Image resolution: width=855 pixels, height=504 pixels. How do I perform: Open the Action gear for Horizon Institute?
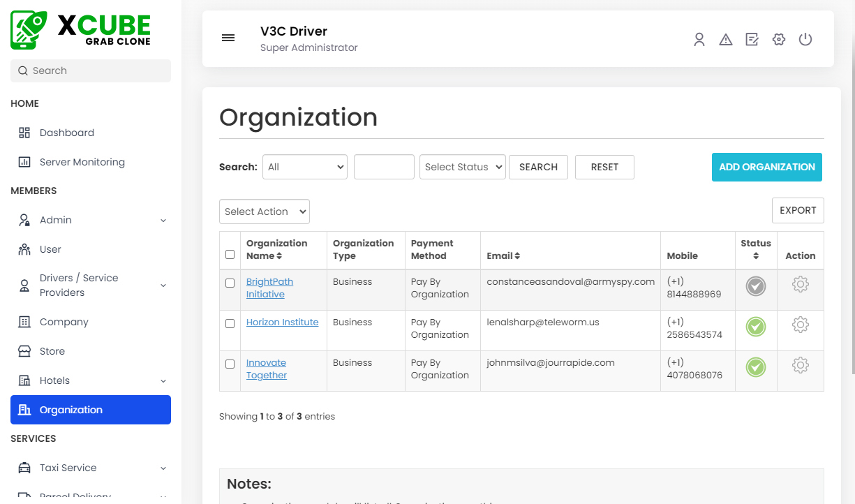[x=801, y=325]
